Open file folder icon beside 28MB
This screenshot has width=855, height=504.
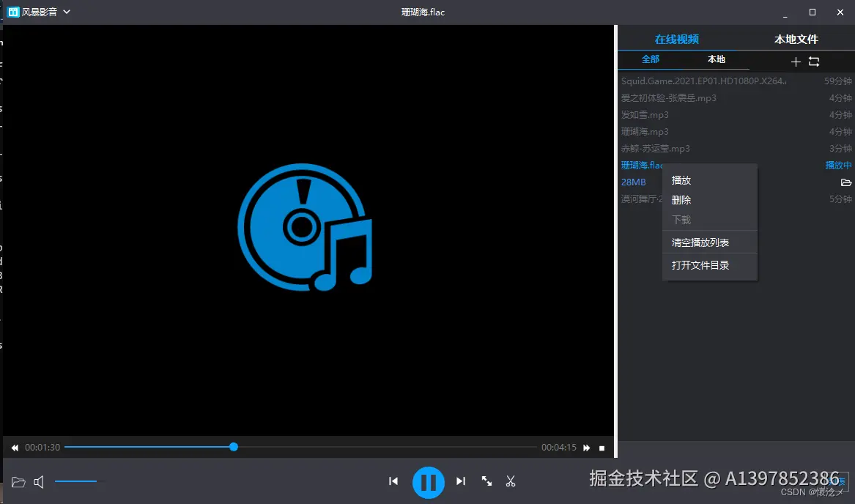[x=845, y=182]
